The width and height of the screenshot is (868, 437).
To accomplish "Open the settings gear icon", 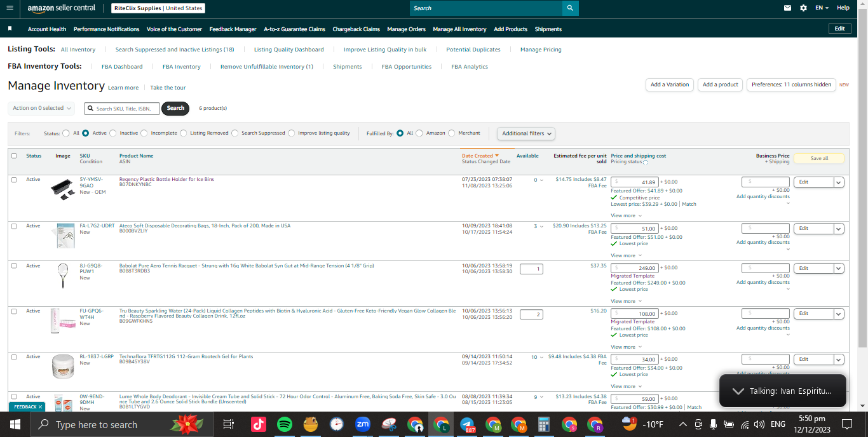I will pyautogui.click(x=803, y=8).
